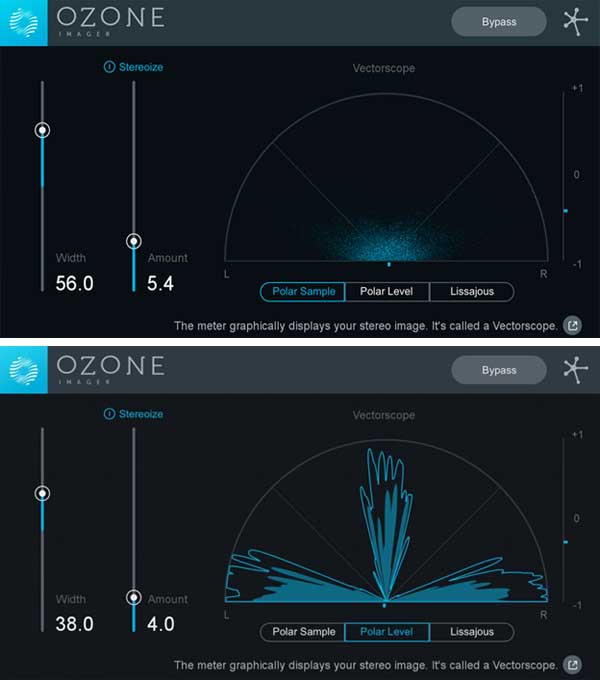The width and height of the screenshot is (600, 680).
Task: Click the Ozone logo in the top Imager panel
Action: (24, 23)
